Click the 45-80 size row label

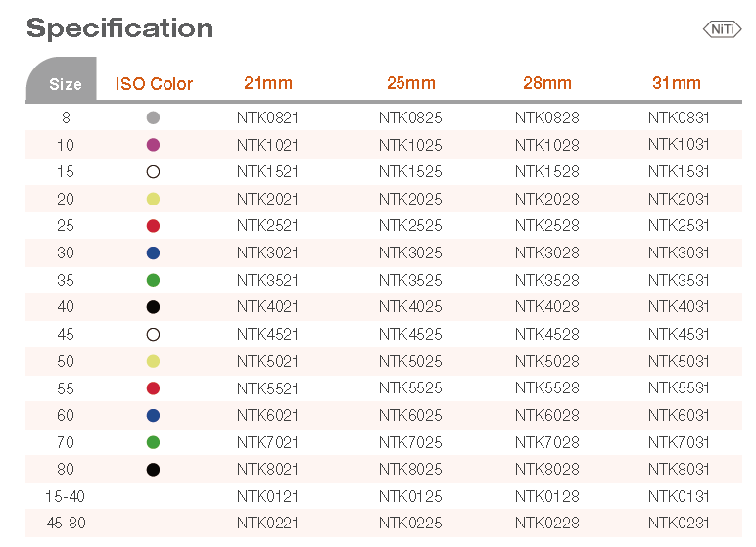coord(67,524)
